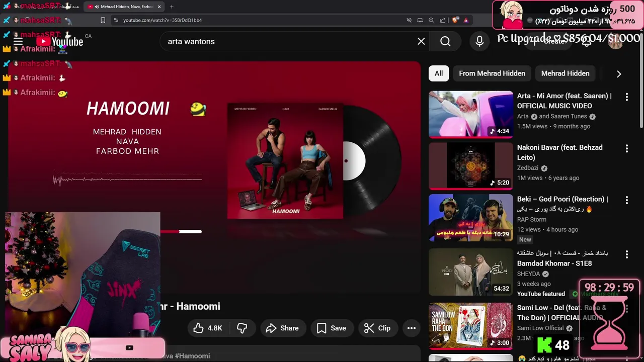Image resolution: width=644 pixels, height=362 pixels.
Task: Open the Brave Rewards triangle icon
Action: 466,20
